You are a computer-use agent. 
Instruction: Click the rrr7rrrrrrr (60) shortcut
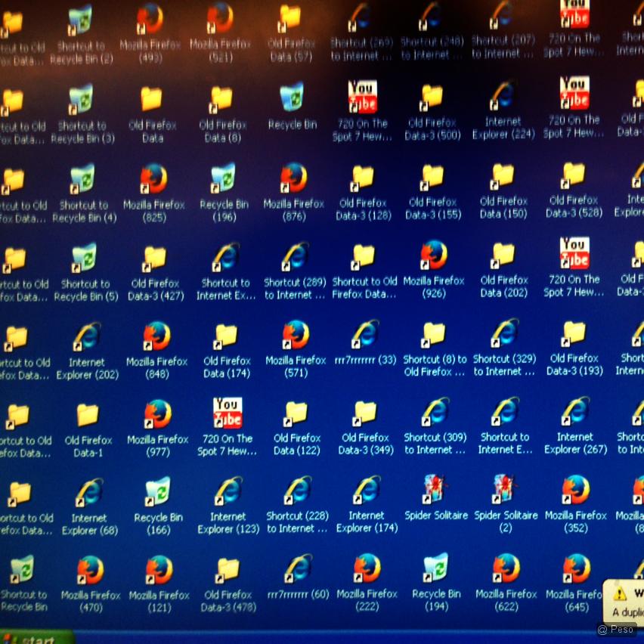(x=299, y=570)
